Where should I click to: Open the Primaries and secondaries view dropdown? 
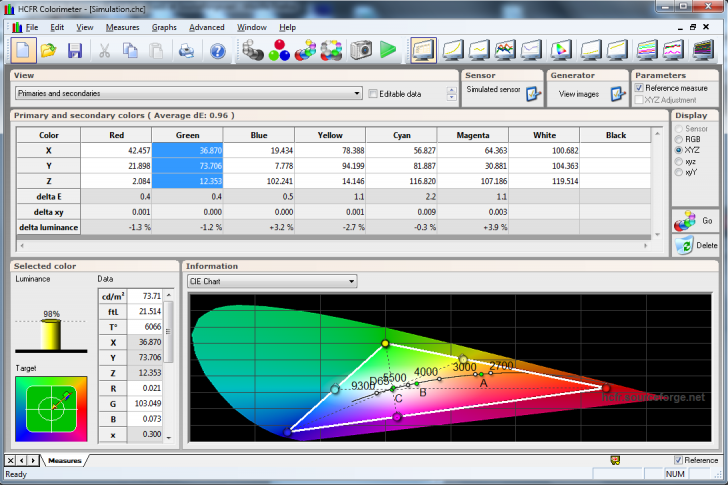coord(357,94)
